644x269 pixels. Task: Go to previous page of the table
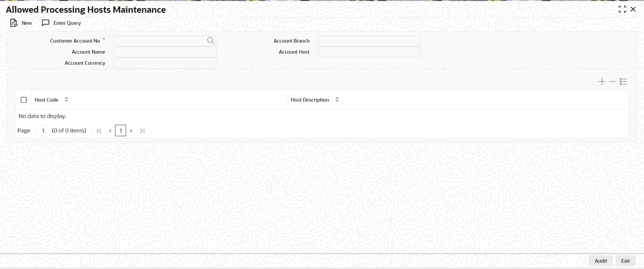(110, 131)
